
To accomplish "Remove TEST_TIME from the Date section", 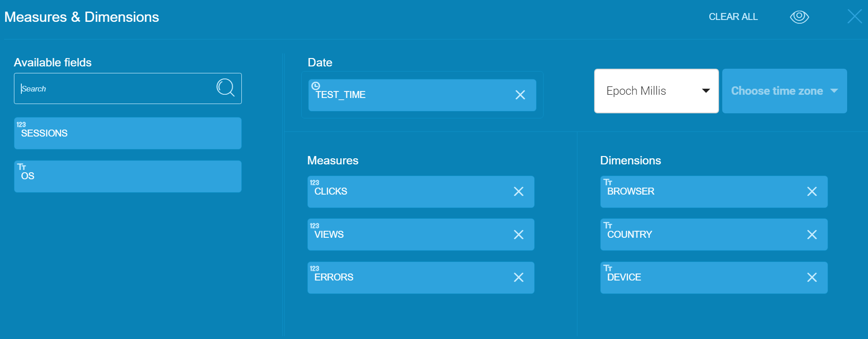I will click(520, 95).
